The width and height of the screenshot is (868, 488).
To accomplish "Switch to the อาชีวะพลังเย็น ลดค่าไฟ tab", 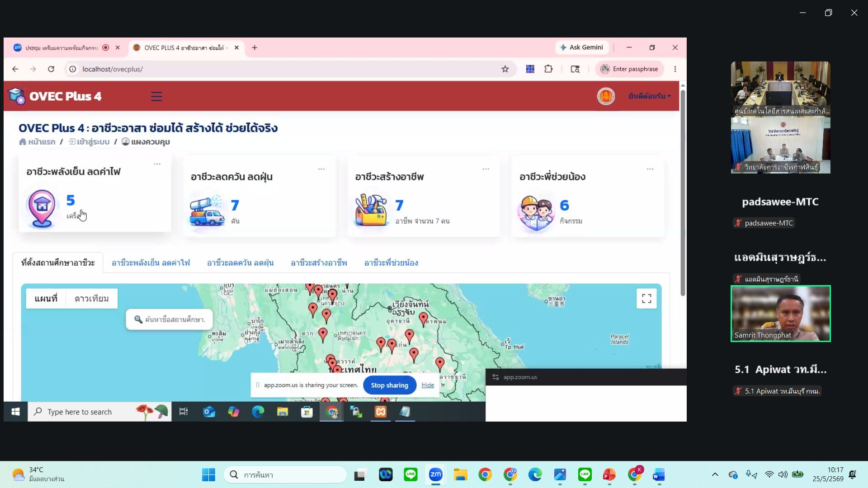I will pyautogui.click(x=151, y=263).
